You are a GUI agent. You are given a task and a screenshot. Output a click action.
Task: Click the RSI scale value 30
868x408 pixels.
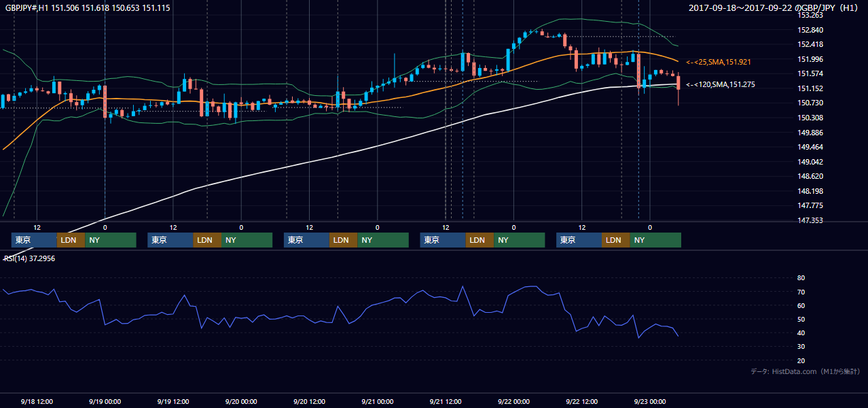click(x=801, y=347)
